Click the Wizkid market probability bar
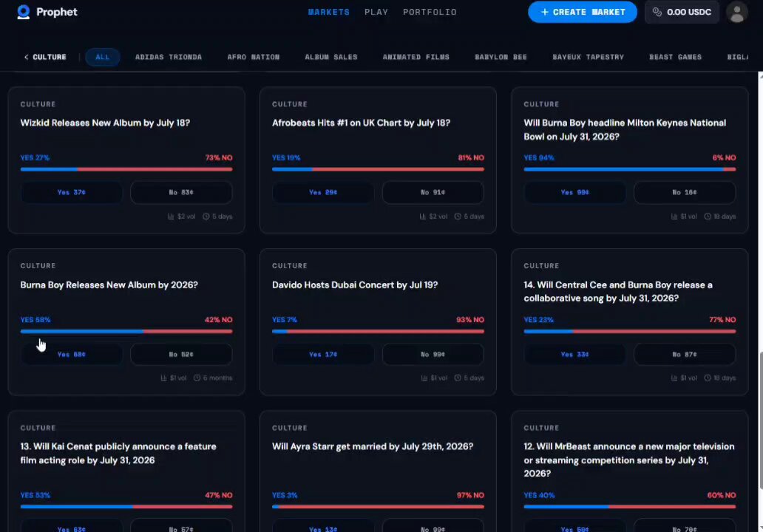 [126, 169]
